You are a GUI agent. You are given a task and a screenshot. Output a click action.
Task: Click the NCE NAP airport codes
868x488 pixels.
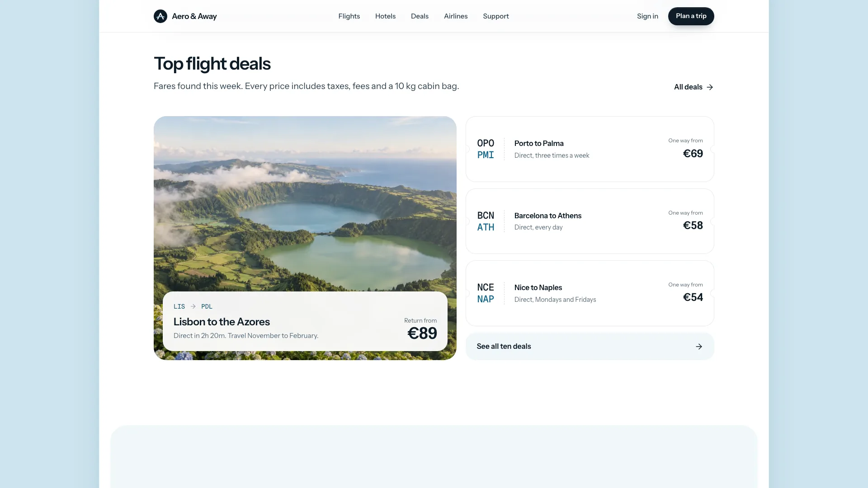click(x=486, y=293)
